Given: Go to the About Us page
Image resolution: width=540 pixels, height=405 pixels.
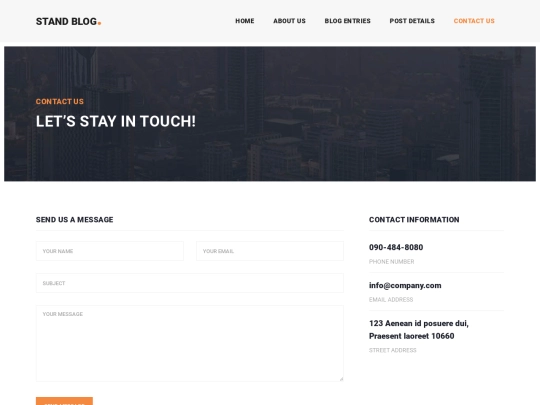Looking at the screenshot, I should coord(289,21).
